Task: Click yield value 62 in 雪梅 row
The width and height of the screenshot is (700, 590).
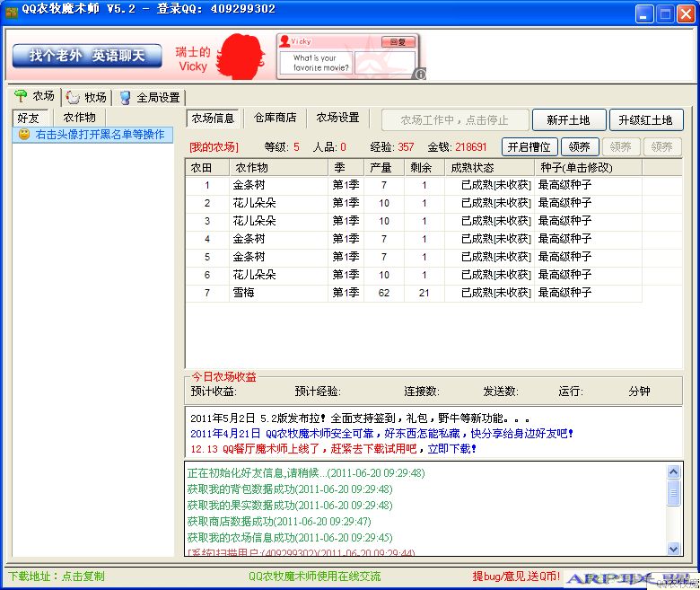Action: point(384,293)
